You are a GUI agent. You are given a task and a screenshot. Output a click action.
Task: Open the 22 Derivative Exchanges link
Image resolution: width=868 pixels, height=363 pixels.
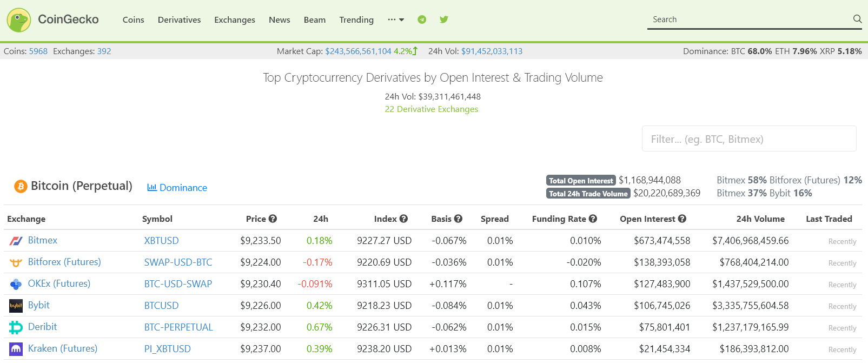431,109
